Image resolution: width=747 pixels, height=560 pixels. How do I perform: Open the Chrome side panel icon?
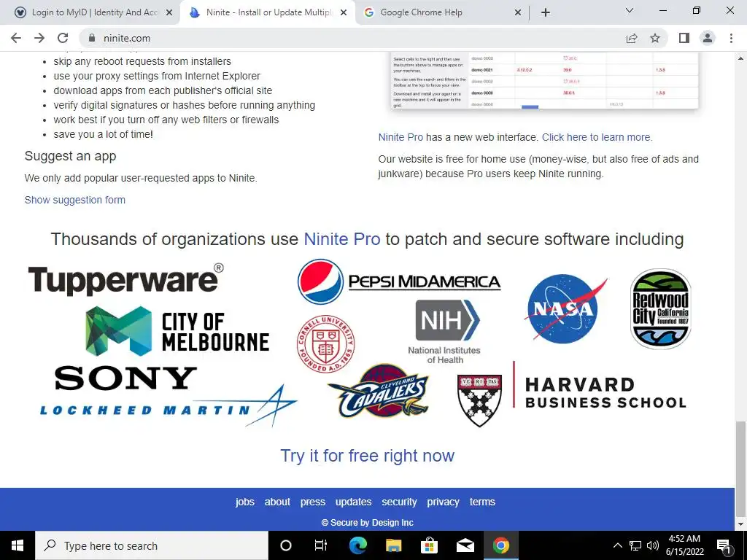click(684, 38)
